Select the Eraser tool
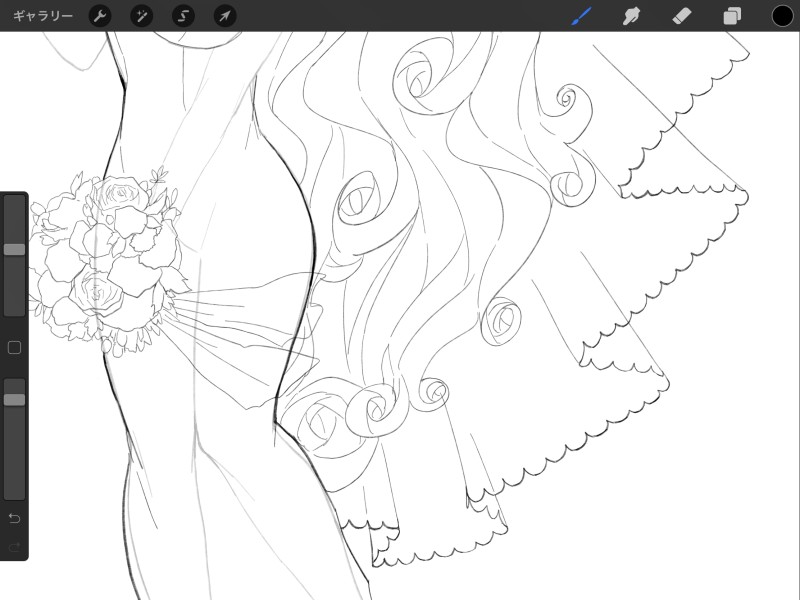Image resolution: width=800 pixels, height=600 pixels. (x=682, y=16)
